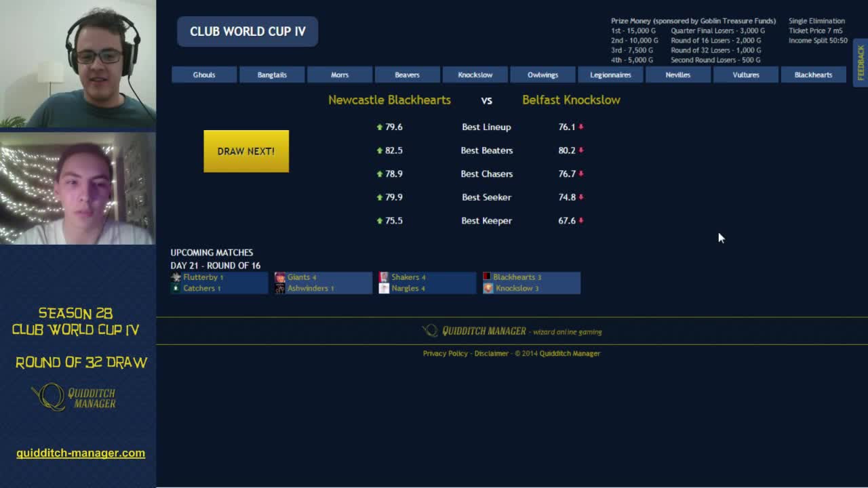Open the vertical FEEDBACK side tab
The image size is (868, 488).
(861, 62)
